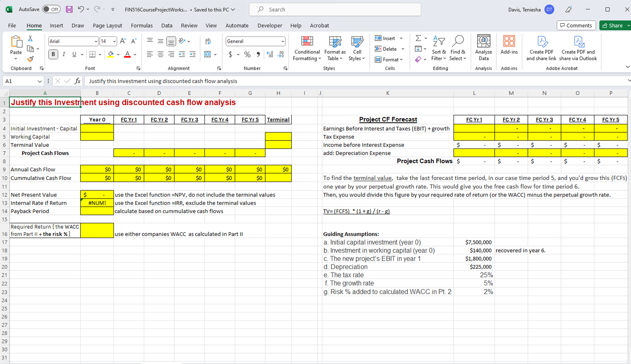The width and height of the screenshot is (631, 364).
Task: Toggle Top Align vertical alignment
Action: 150,41
